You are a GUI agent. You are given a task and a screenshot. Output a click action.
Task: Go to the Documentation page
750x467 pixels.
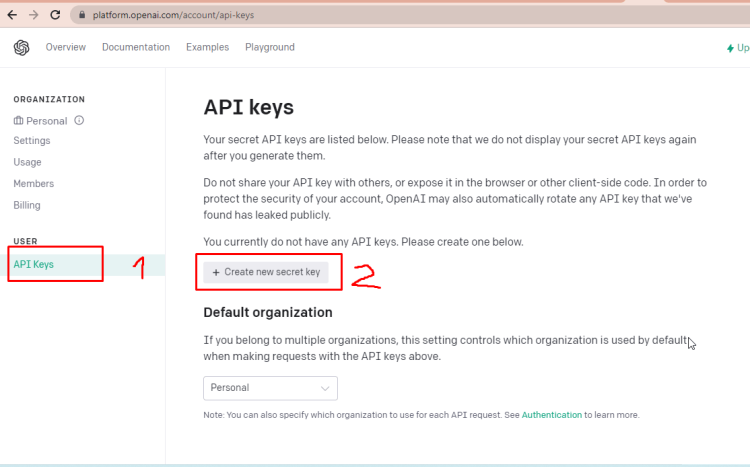click(x=135, y=48)
